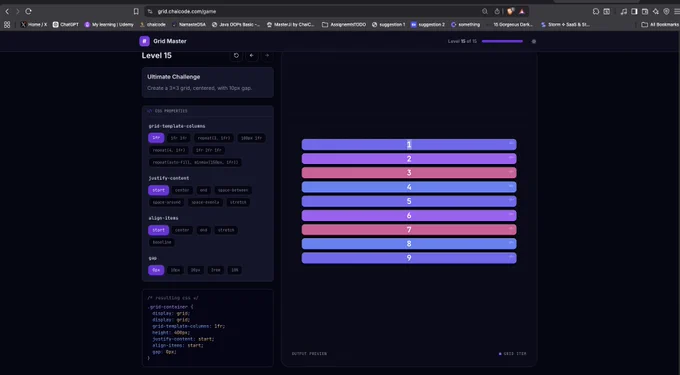Open AssignmentsTODO bookmark folder

344,25
